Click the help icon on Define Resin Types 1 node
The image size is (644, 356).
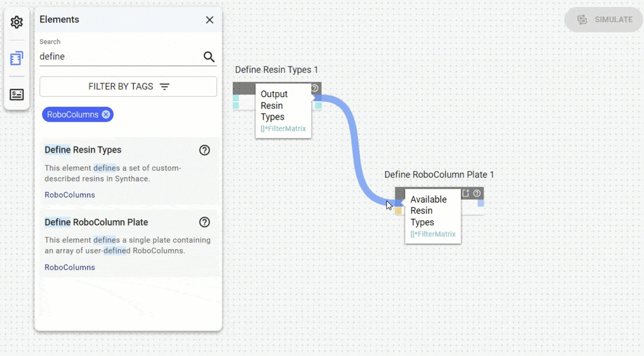point(315,88)
